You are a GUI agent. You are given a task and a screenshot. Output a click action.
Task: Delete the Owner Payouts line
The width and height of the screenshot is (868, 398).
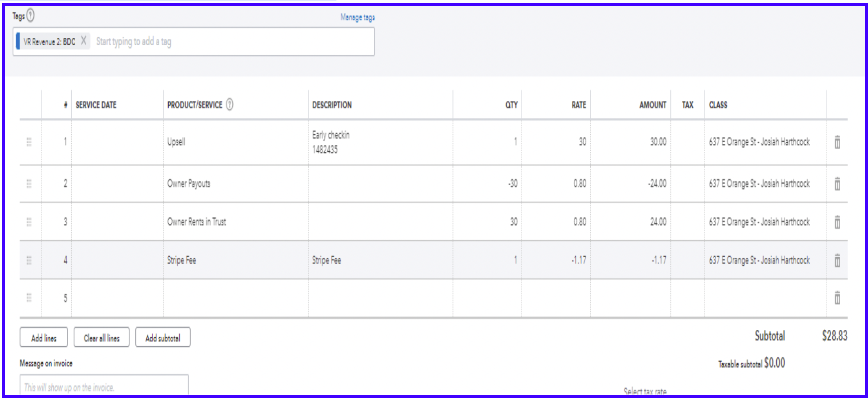pos(837,184)
